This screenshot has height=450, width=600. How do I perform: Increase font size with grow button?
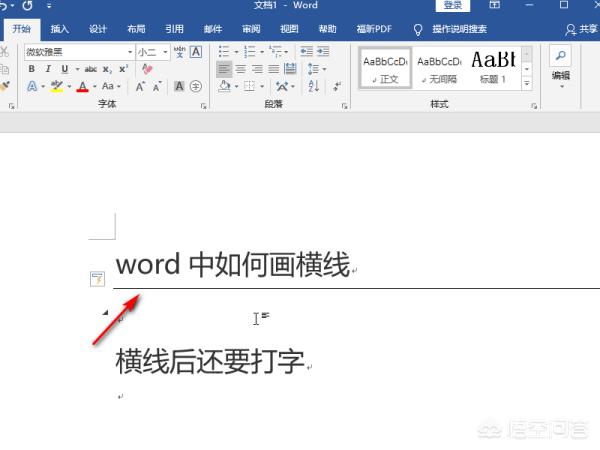140,87
